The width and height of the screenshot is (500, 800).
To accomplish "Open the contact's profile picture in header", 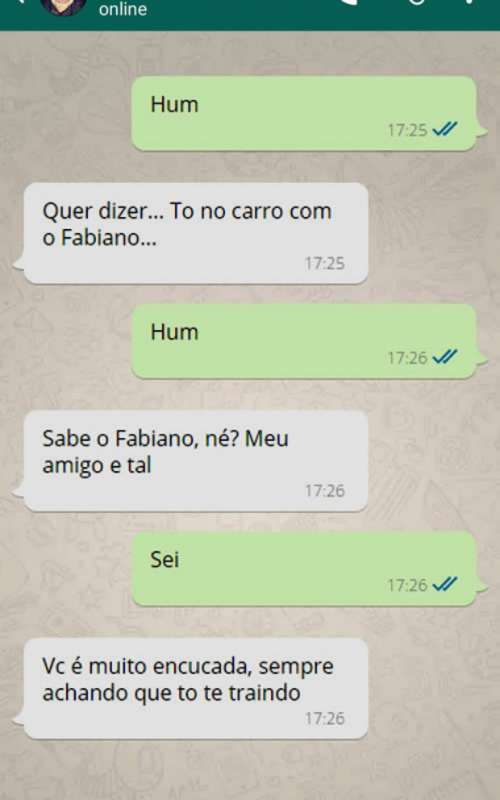I will (x=63, y=6).
